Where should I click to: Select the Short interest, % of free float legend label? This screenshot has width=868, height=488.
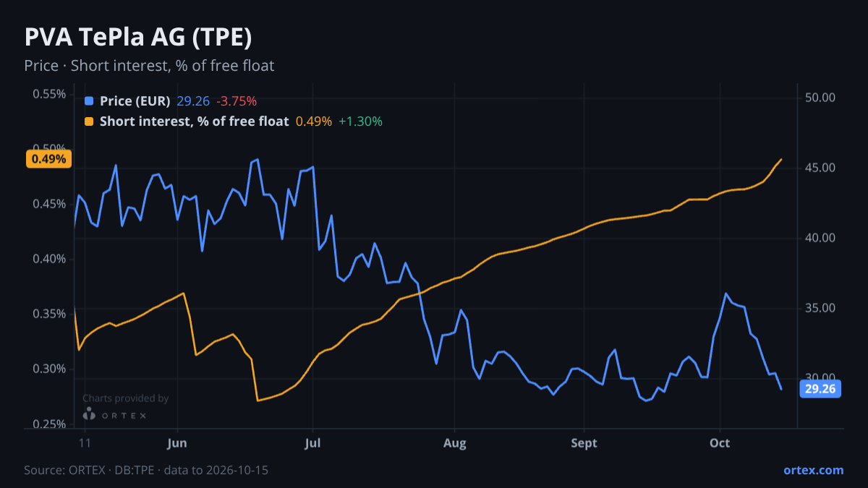pyautogui.click(x=195, y=121)
